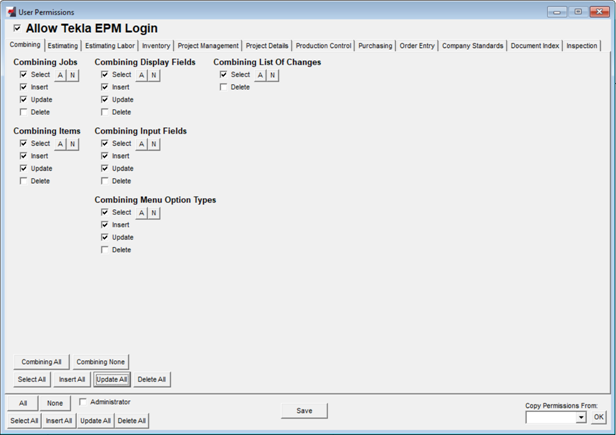This screenshot has height=435, width=616.
Task: Uncheck Select under Combining Menu Option Types
Action: click(104, 212)
